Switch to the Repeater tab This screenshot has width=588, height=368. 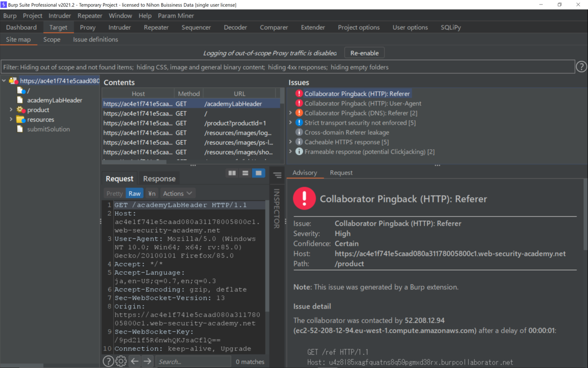pos(156,27)
